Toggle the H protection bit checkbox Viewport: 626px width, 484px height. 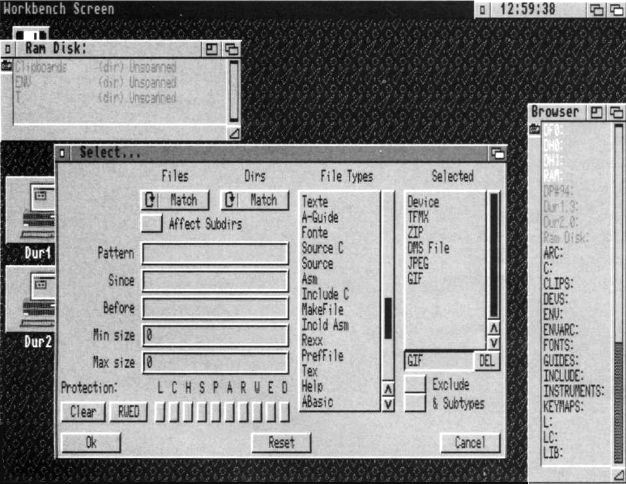click(x=188, y=412)
